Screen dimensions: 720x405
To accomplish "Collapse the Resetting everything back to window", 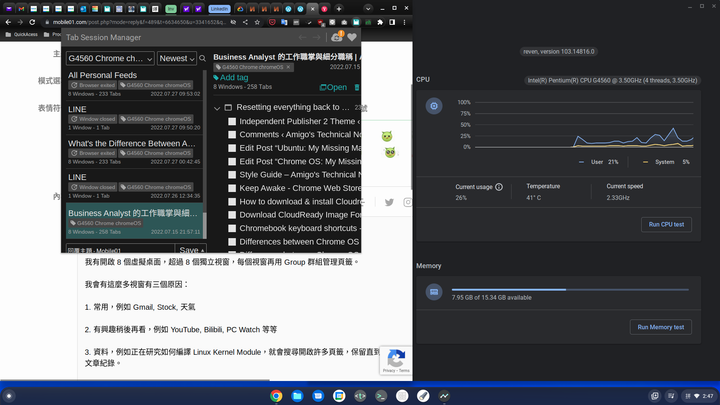I will pos(217,108).
